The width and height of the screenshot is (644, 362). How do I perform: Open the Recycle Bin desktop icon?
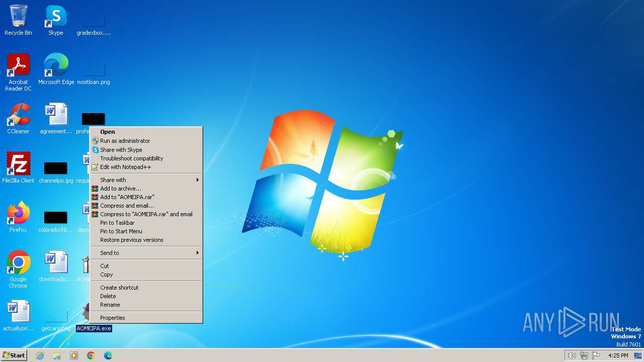click(18, 20)
